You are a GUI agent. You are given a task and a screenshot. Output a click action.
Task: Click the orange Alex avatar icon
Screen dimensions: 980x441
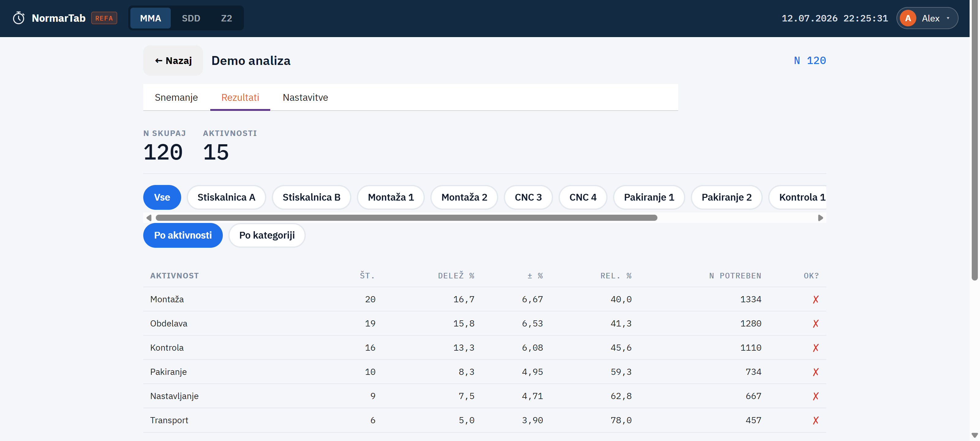(x=908, y=18)
